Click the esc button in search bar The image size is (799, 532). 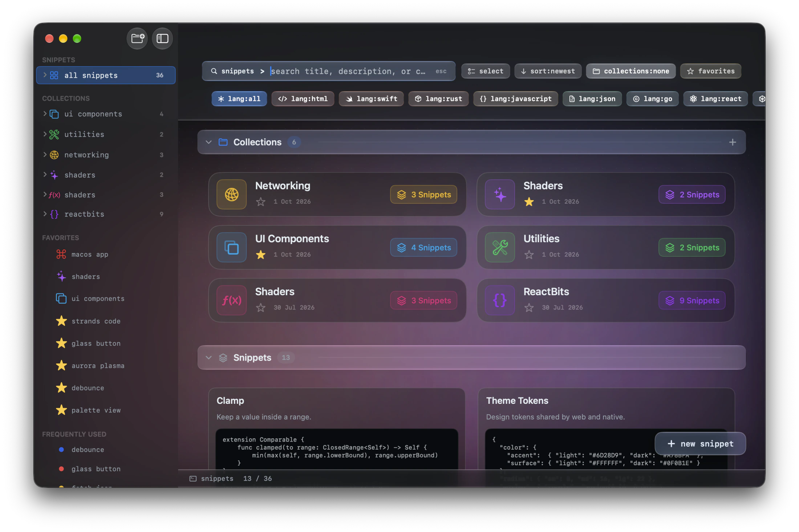[441, 71]
